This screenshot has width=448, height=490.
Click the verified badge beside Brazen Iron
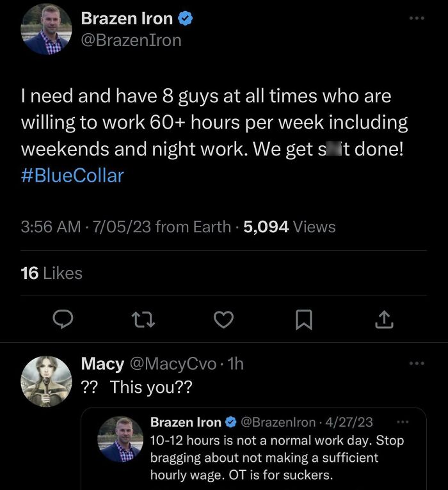pos(186,19)
